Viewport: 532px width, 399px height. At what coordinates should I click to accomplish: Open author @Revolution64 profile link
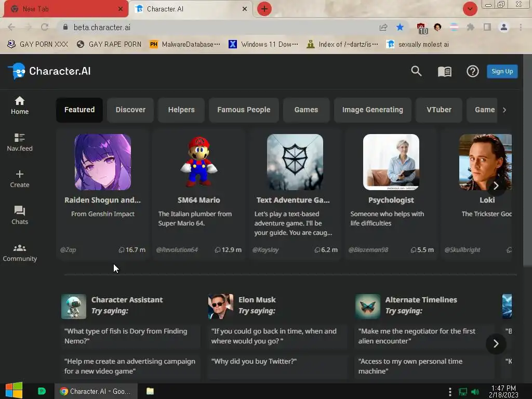pos(177,250)
